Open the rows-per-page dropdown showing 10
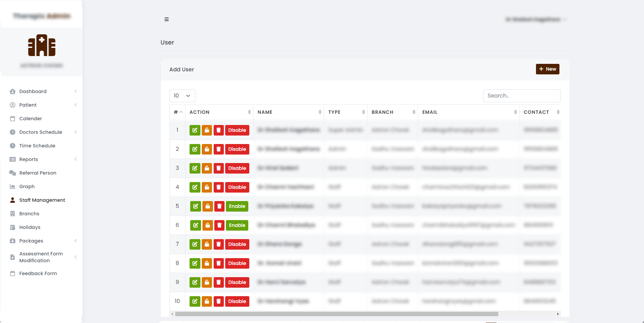This screenshot has width=644, height=323. pos(182,96)
